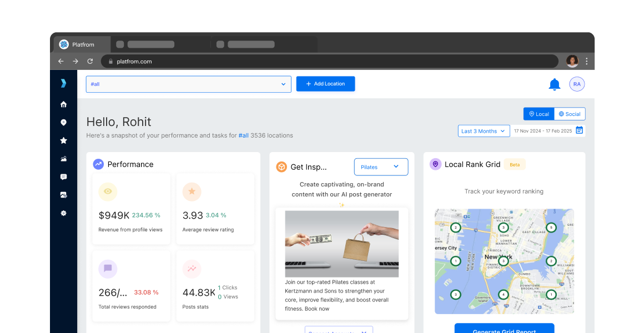Click the eye icon on the Revenue card
Image resolution: width=644 pixels, height=333 pixels.
[108, 191]
